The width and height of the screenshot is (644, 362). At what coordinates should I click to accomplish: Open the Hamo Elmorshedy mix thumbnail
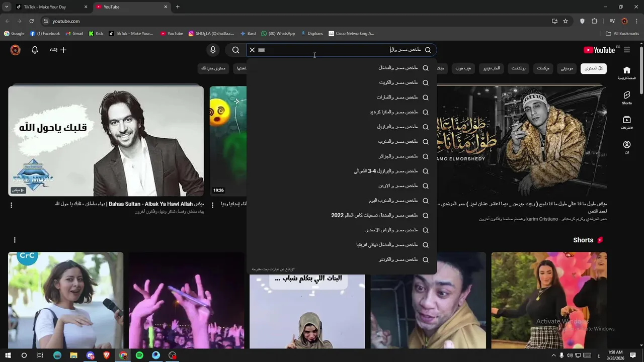[521, 141]
